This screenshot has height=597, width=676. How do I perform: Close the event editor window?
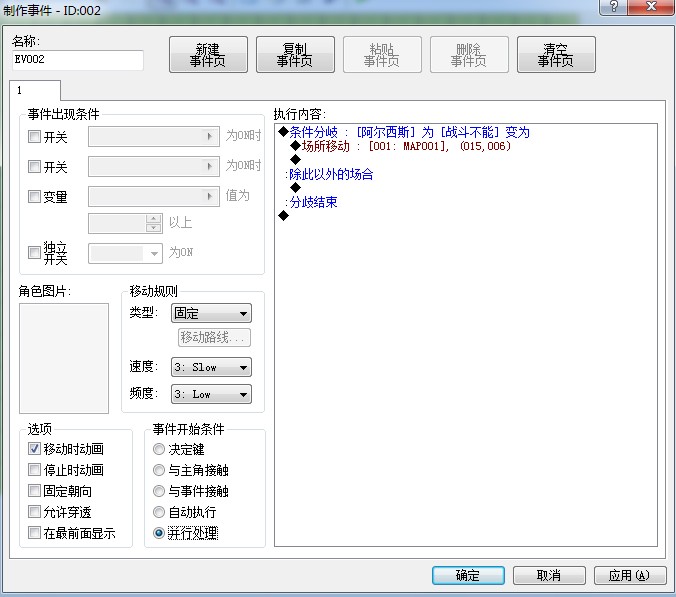pos(651,6)
